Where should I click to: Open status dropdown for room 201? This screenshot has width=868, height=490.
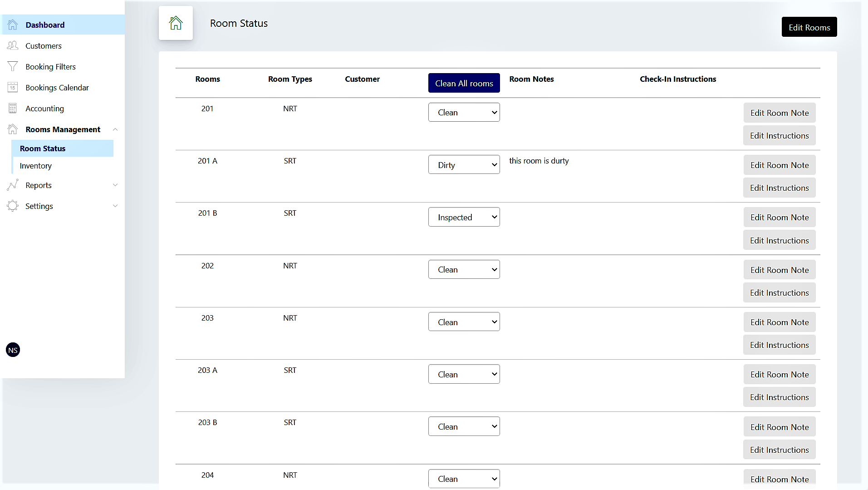[x=464, y=112]
